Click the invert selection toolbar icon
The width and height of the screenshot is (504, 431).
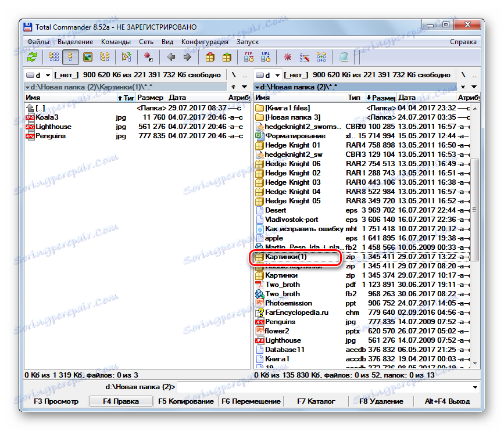click(126, 58)
